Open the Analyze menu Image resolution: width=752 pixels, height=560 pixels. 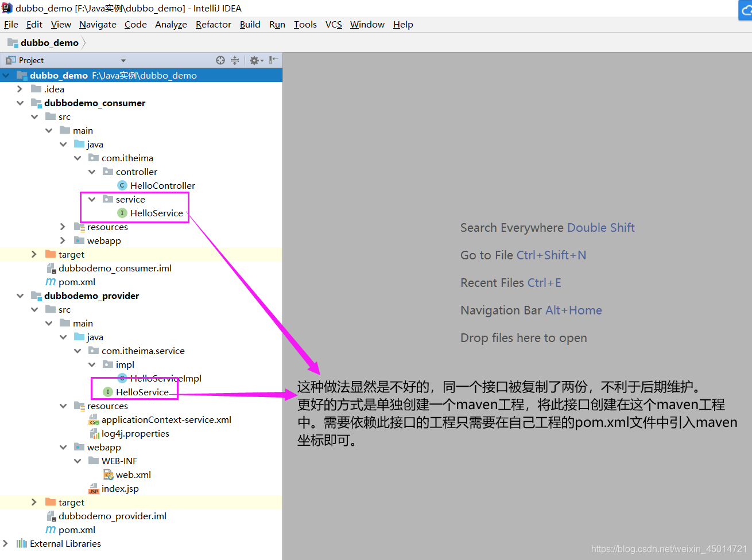(x=171, y=24)
